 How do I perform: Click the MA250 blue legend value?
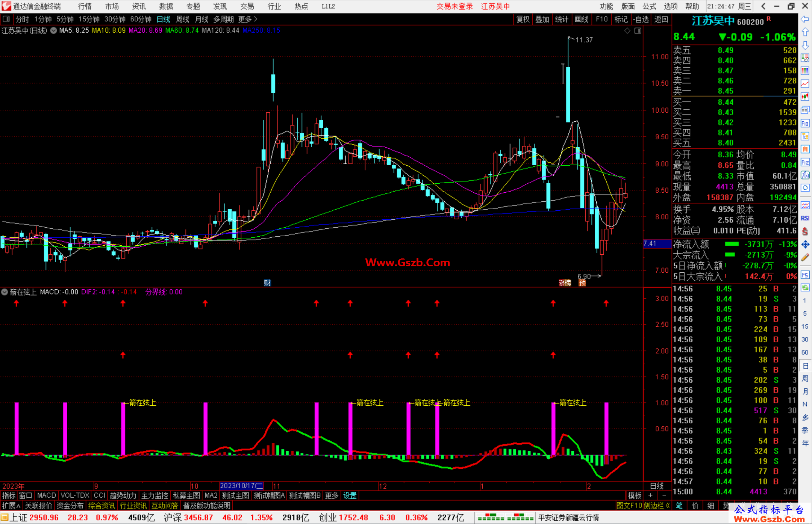point(261,30)
